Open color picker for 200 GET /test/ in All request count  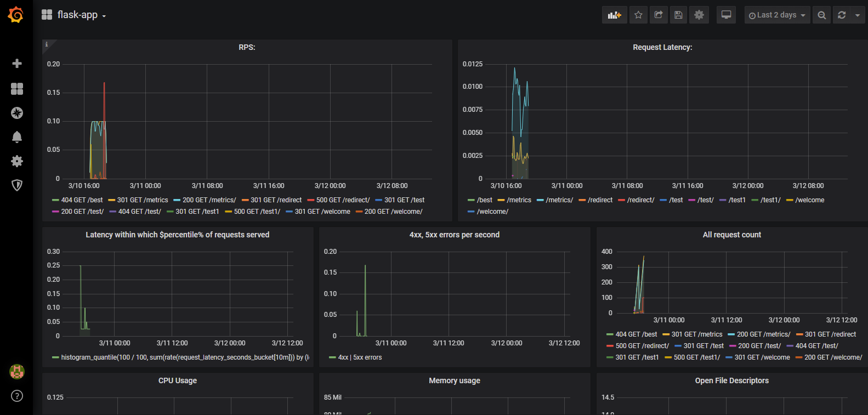[x=733, y=346]
